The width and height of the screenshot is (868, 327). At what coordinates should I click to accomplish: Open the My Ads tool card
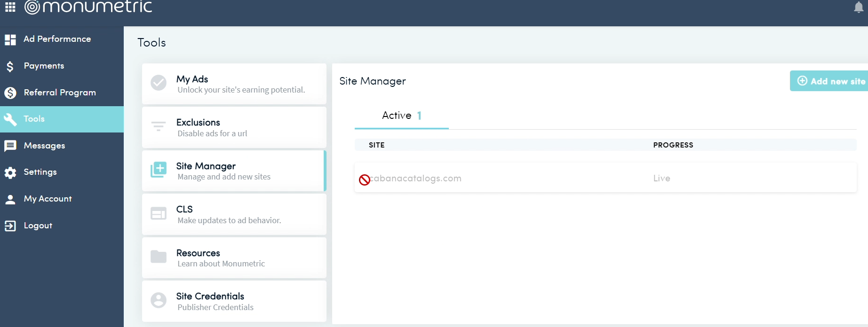click(234, 84)
